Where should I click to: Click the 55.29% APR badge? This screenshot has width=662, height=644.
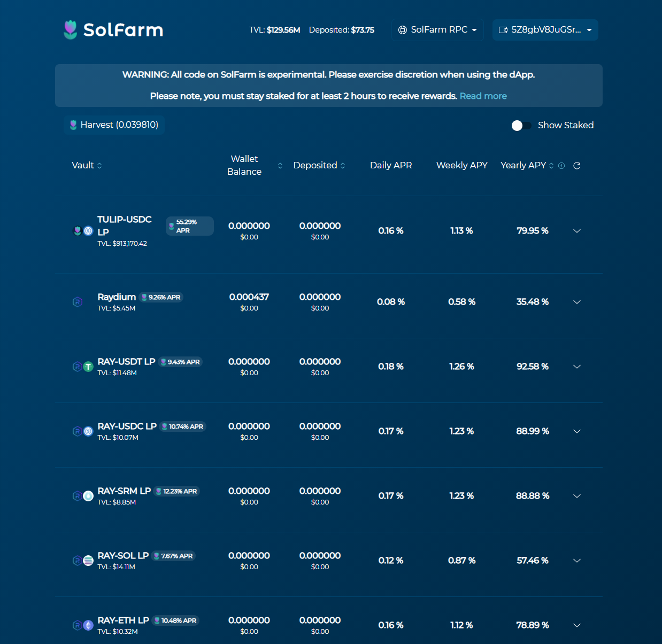point(190,226)
